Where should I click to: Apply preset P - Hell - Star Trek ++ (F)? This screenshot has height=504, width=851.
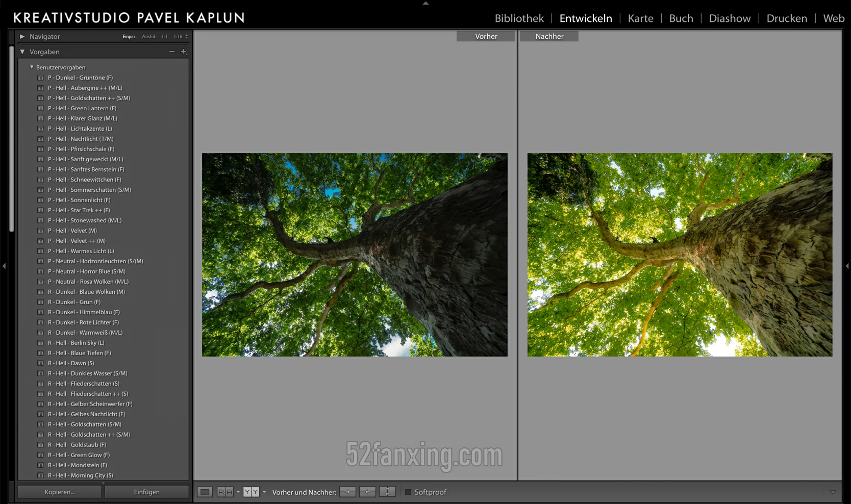coord(79,210)
